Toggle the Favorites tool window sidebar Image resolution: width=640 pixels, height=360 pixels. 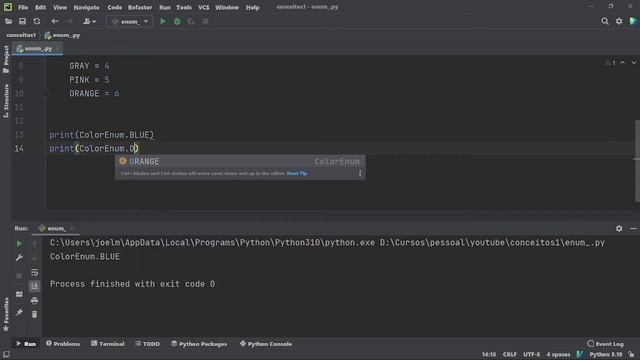click(x=6, y=314)
